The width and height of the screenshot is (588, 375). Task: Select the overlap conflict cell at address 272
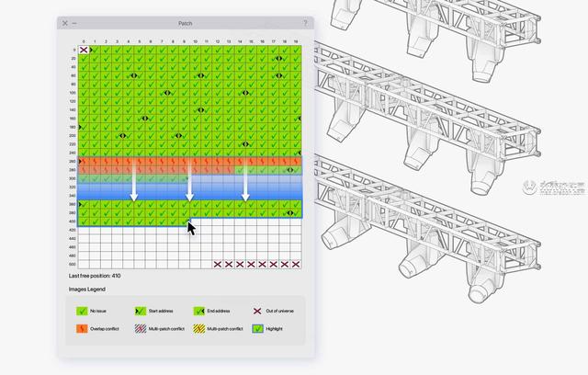pos(218,162)
